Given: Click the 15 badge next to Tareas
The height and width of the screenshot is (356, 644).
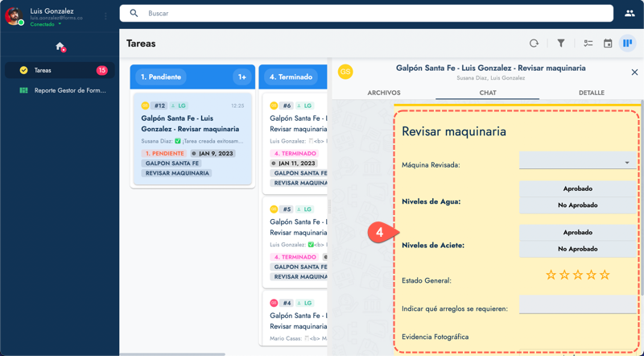Looking at the screenshot, I should [101, 70].
